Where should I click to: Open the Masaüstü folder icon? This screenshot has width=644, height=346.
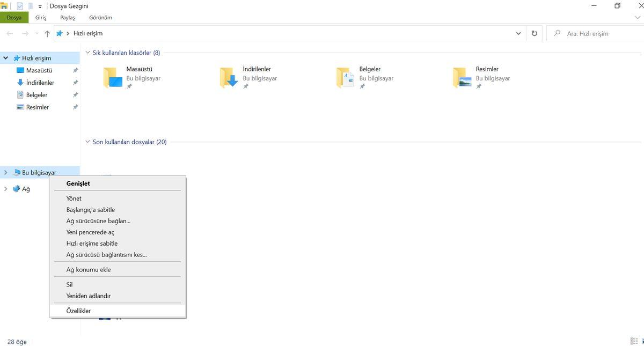point(113,78)
